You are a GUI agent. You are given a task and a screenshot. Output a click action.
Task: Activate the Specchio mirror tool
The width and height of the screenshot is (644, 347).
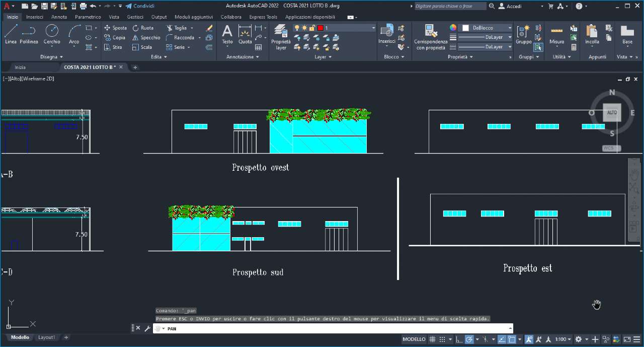tap(146, 38)
